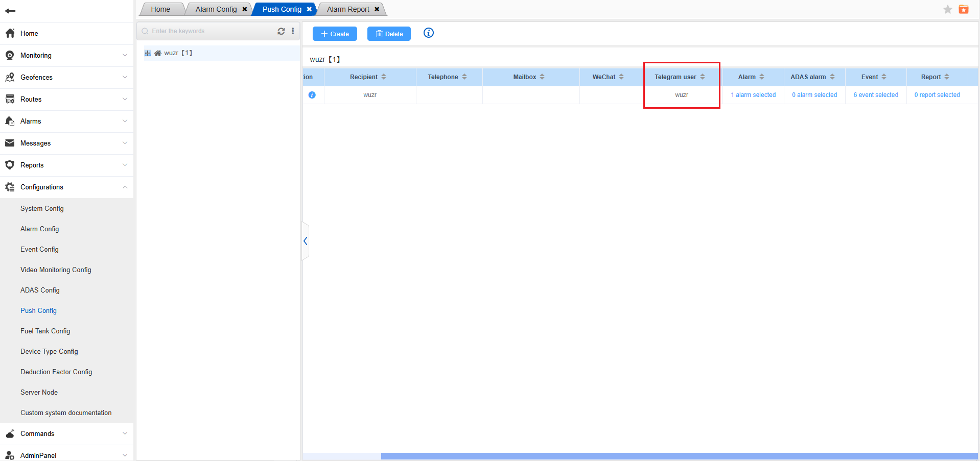The height and width of the screenshot is (461, 980).
Task: Close the Alarm Config tab
Action: click(x=245, y=9)
